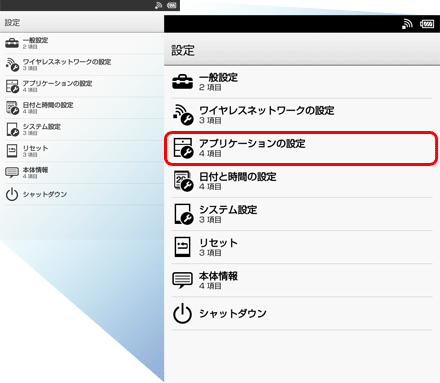Click the toolbox icon in the small screen
440x383 pixels.
12,43
